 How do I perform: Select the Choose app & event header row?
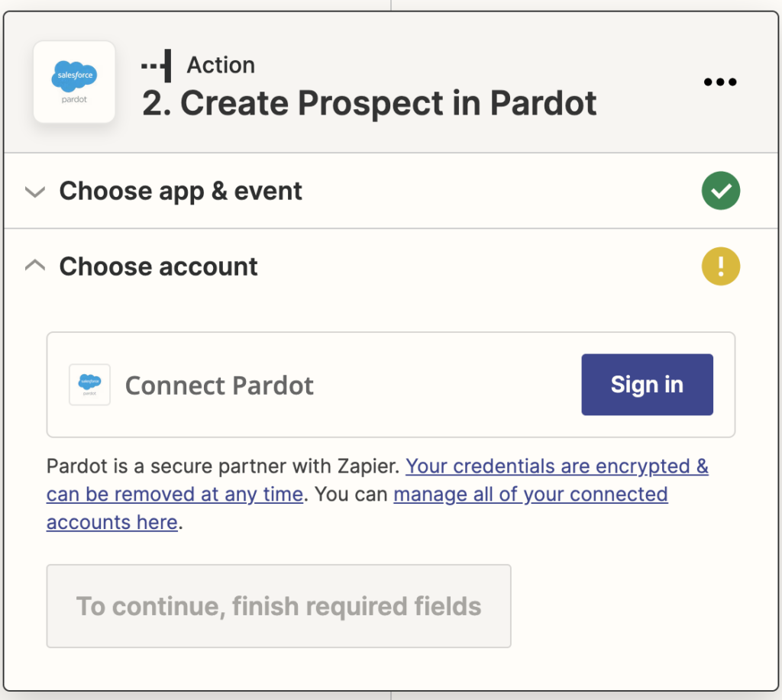[x=180, y=190]
